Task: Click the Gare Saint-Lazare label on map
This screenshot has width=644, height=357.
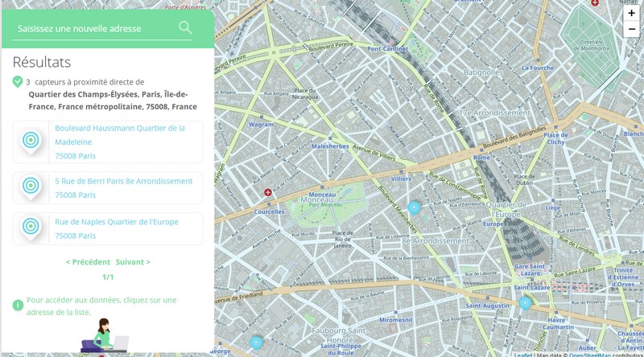Action: [530, 269]
